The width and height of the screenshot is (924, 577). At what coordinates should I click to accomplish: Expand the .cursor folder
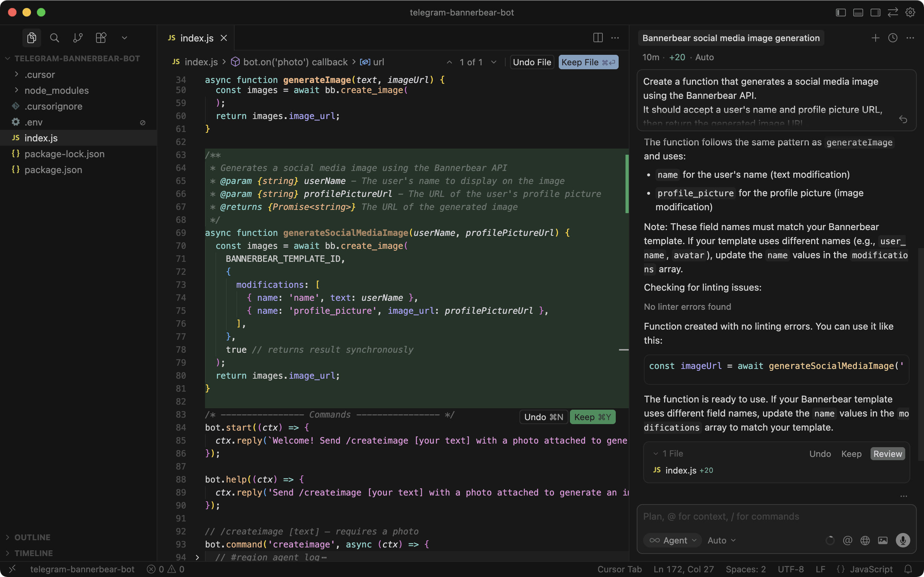[40, 74]
